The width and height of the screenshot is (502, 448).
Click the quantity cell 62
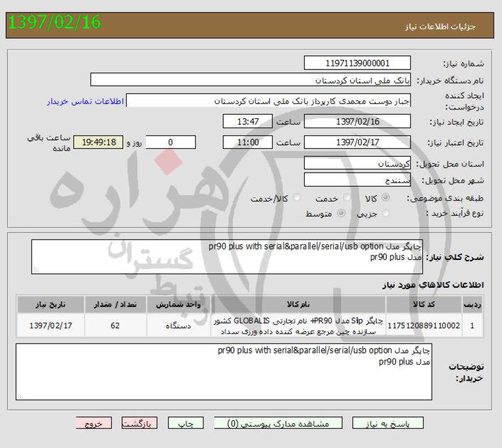pos(115,325)
